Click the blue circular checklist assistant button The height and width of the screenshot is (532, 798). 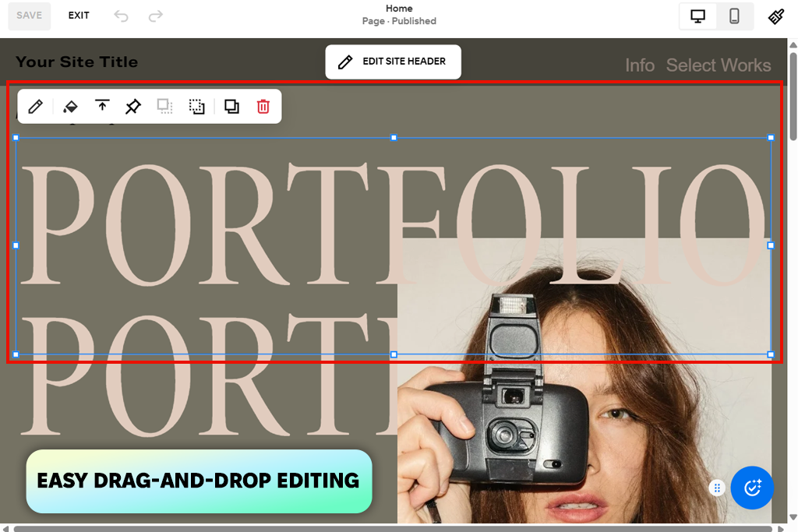[752, 488]
